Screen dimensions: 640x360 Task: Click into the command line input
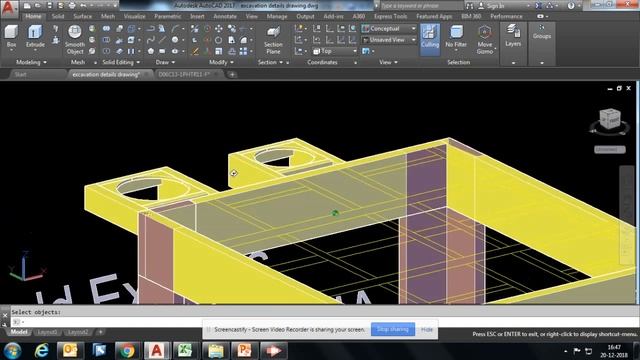(x=322, y=322)
